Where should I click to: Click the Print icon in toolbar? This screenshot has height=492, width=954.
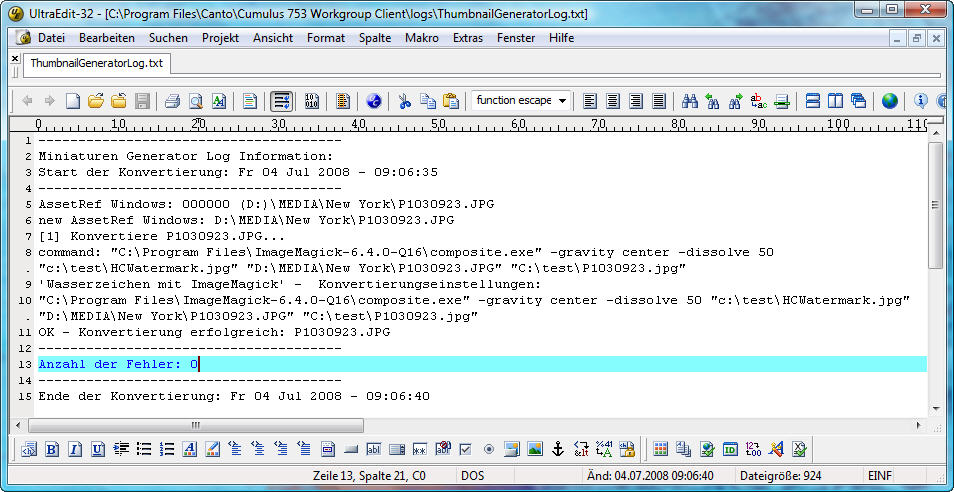[x=172, y=101]
